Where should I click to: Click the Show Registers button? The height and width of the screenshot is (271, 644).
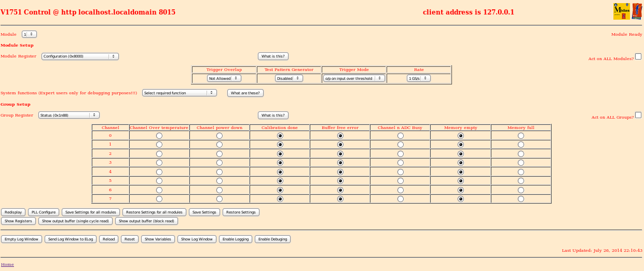[x=19, y=221]
